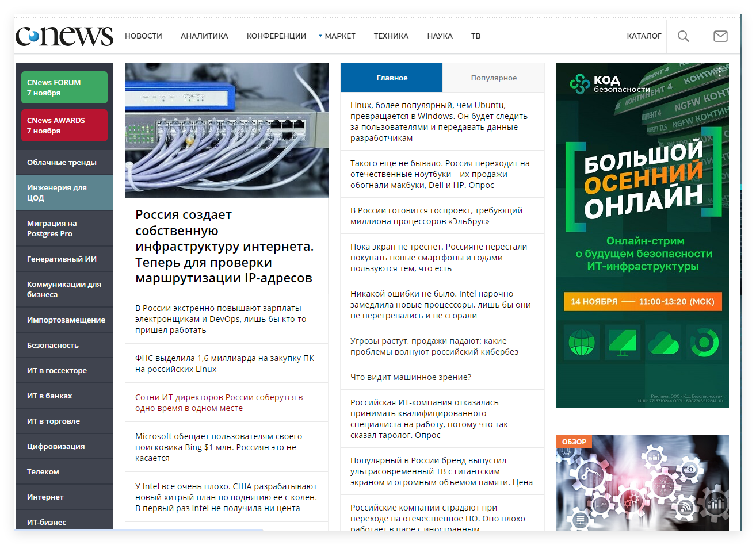Open ИТ в госсекторе sidebar item
Image resolution: width=756 pixels, height=545 pixels.
click(64, 371)
